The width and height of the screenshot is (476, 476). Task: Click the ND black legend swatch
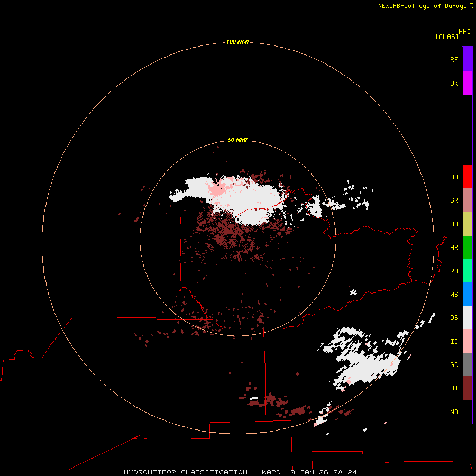467,411
